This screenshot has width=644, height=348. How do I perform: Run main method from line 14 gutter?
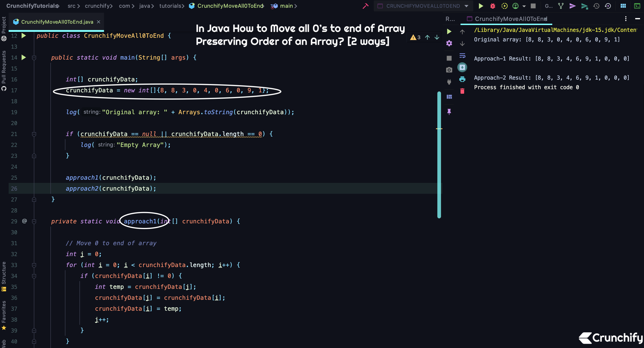click(24, 57)
